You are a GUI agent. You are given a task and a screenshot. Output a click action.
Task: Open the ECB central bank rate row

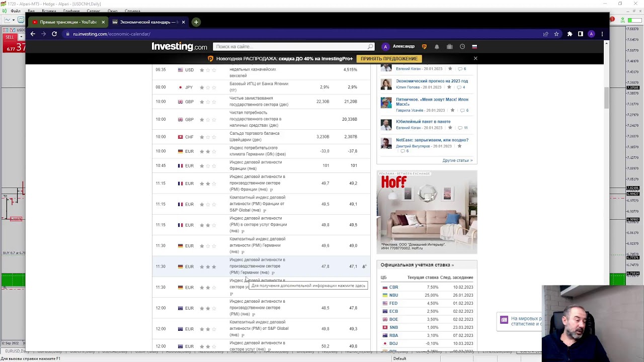[x=428, y=311]
